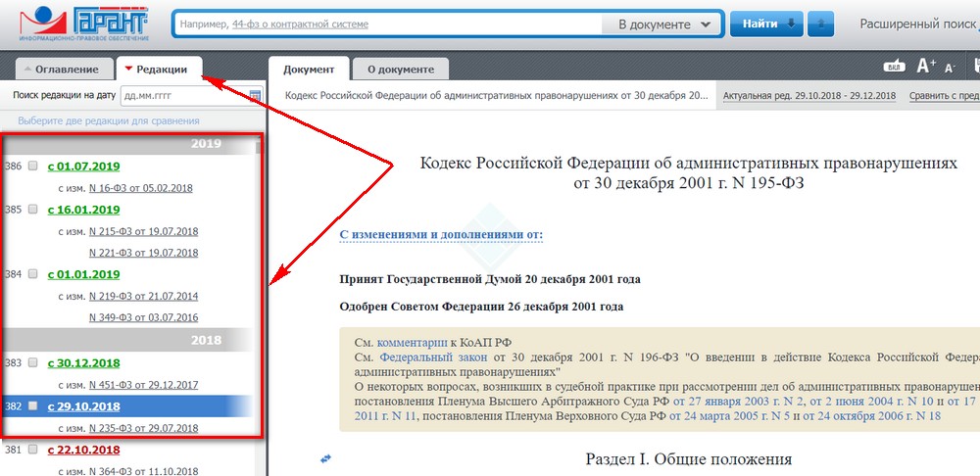Open 'Актуальная ред. 29.10.2018 - 29.12.2018' selector
The height and width of the screenshot is (476, 980).
click(x=809, y=96)
